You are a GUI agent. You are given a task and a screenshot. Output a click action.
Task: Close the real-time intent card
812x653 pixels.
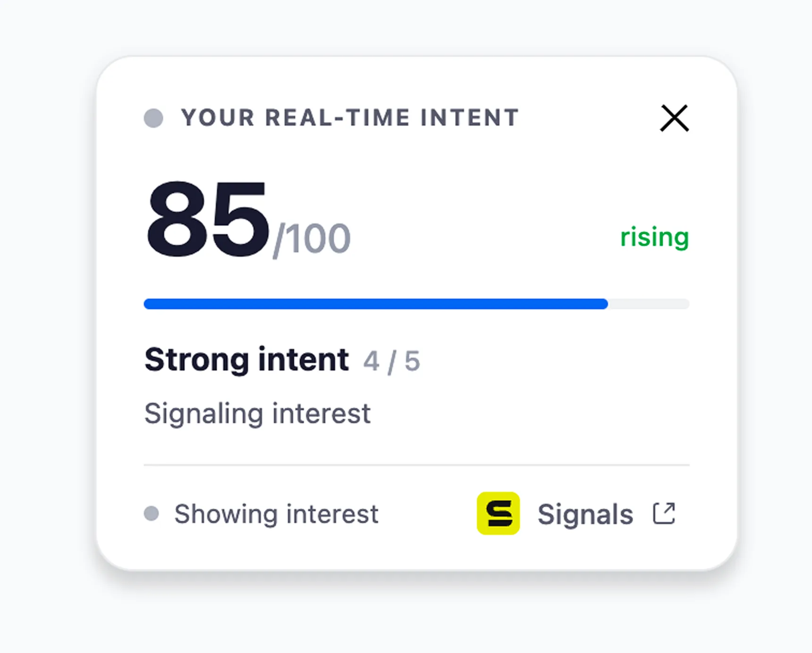click(x=674, y=118)
